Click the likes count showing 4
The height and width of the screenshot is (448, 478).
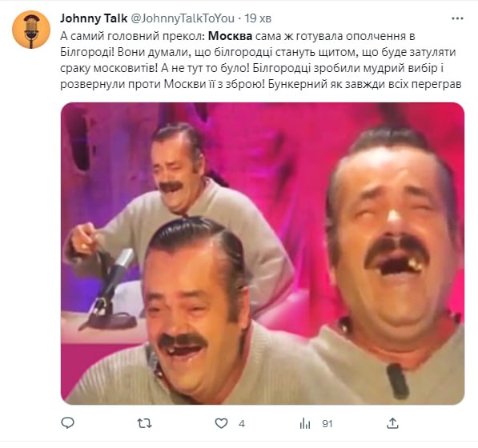point(242,424)
